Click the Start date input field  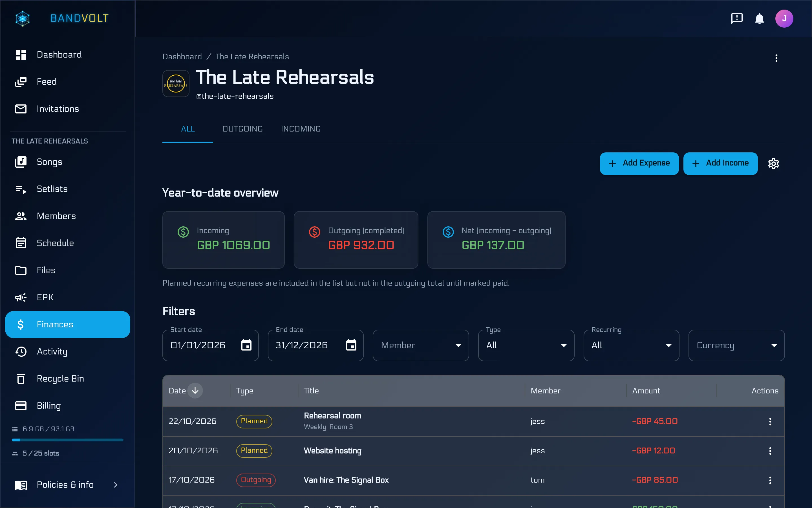210,345
